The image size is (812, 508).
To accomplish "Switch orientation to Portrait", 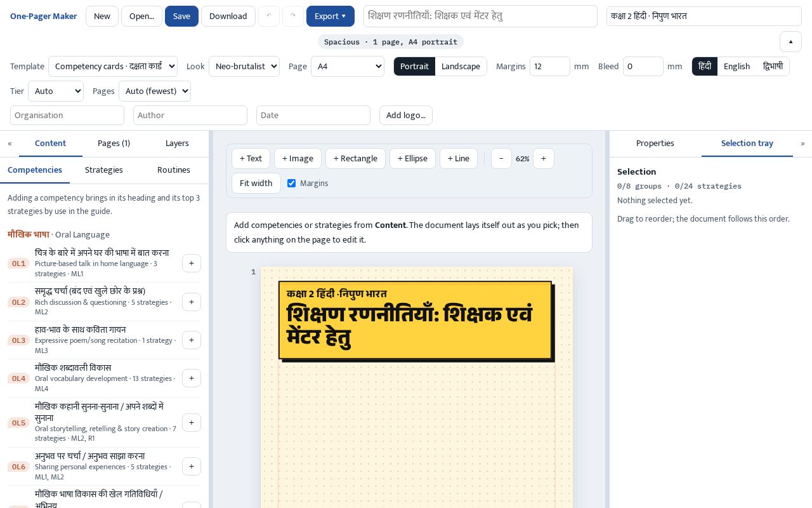I will click(x=414, y=67).
